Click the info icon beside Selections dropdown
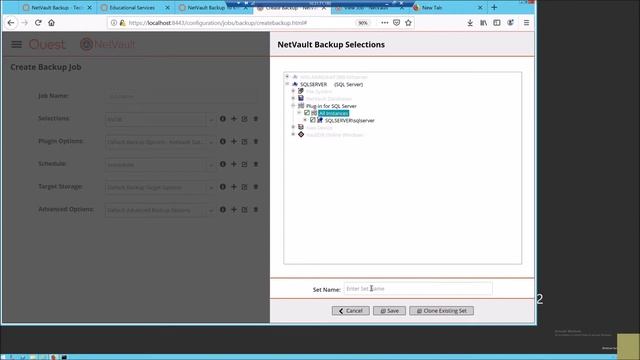The image size is (640, 360). pyautogui.click(x=223, y=119)
